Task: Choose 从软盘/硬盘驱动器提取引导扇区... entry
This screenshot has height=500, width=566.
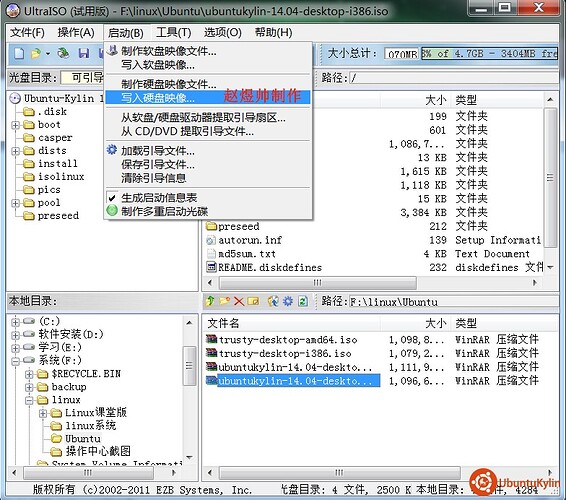Action: 208,118
